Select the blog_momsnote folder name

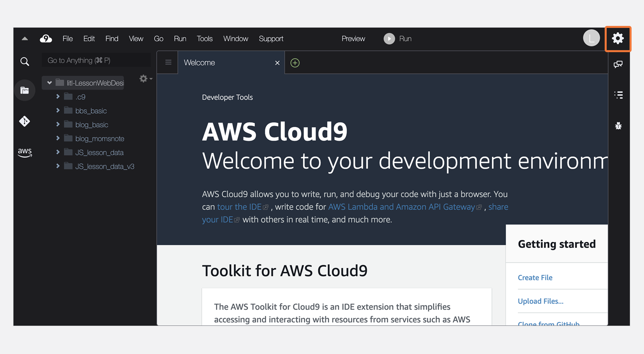pos(100,139)
